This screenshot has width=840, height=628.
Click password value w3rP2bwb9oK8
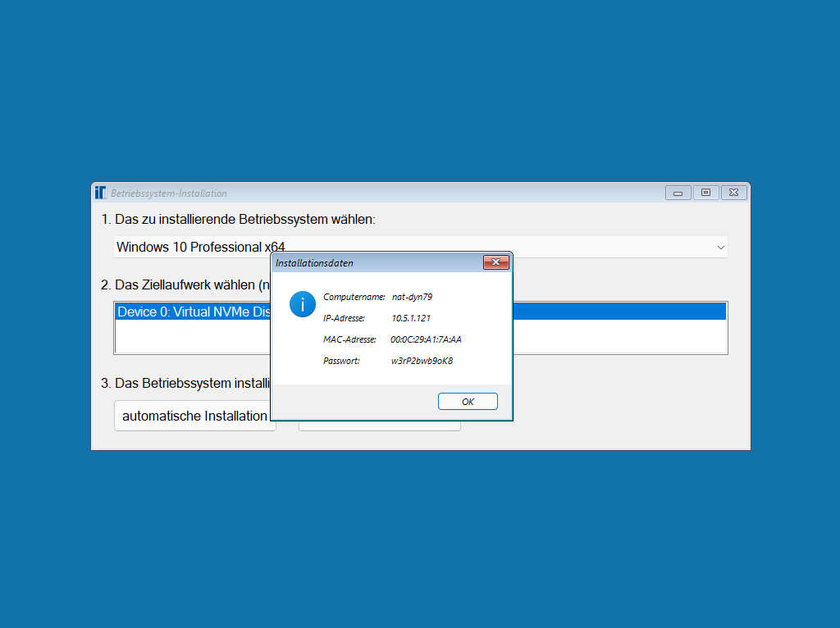coord(422,361)
